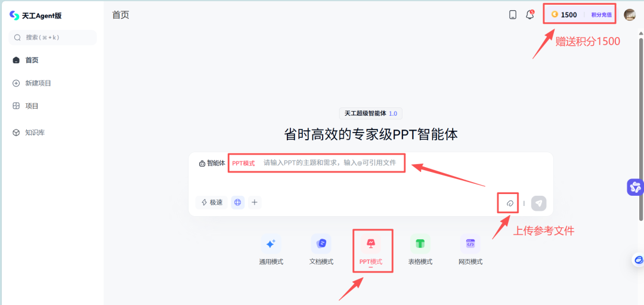The width and height of the screenshot is (644, 305).
Task: Click the 天工Agent版 logo icon
Action: click(14, 16)
